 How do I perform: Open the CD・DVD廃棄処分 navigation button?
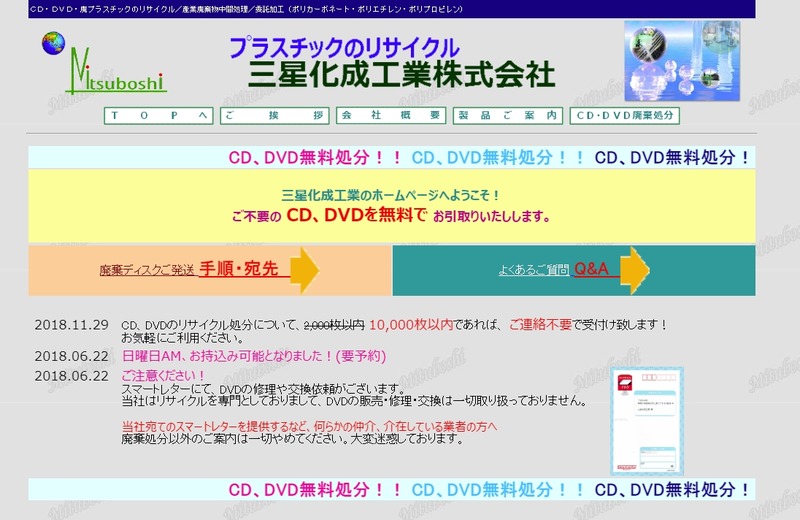(x=624, y=116)
